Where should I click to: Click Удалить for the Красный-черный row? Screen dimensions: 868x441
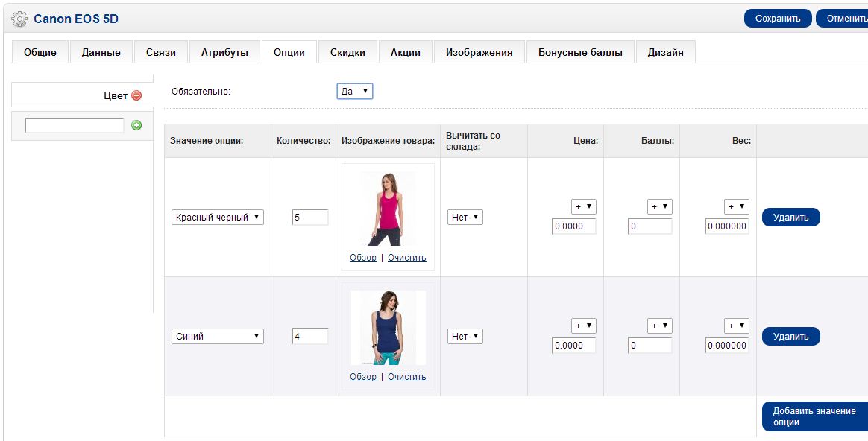tap(790, 217)
